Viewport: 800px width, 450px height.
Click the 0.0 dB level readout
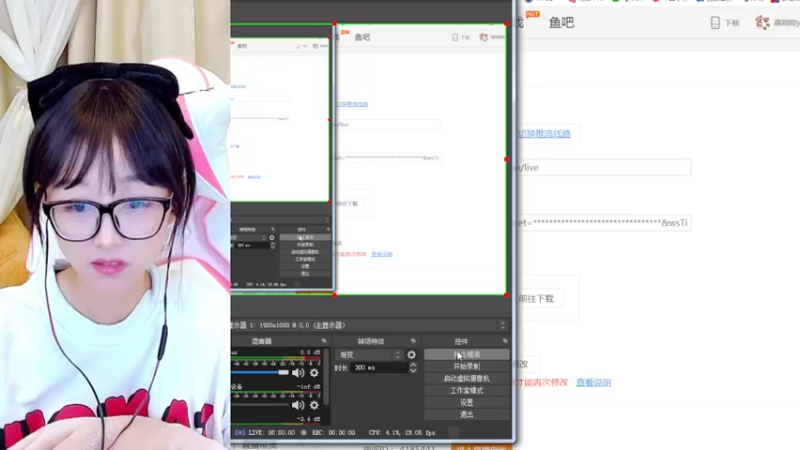[x=310, y=352]
